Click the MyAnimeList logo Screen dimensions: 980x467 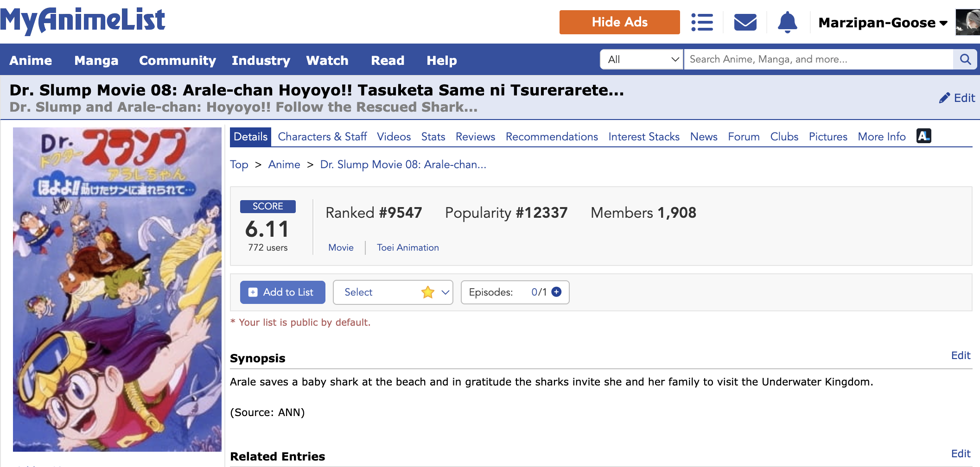[x=83, y=21]
